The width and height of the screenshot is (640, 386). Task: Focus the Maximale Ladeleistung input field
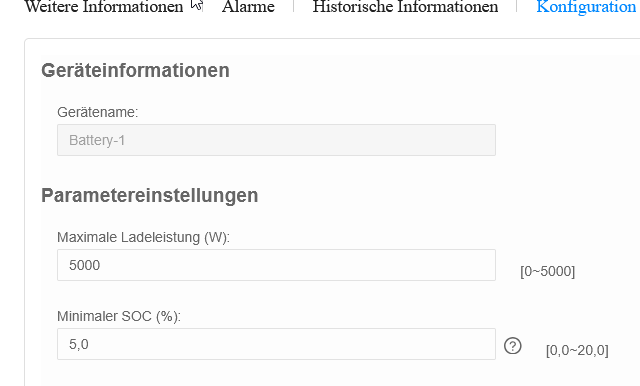pos(276,265)
